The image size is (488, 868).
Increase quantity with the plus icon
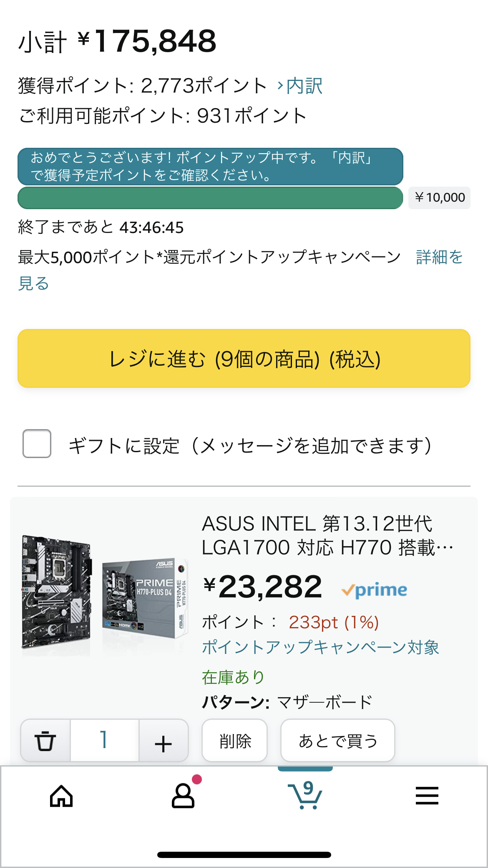coord(163,742)
